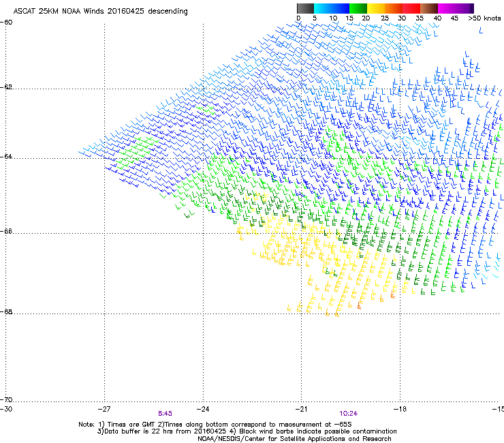Click the orange wind barb near -68 latitude

tap(359, 305)
